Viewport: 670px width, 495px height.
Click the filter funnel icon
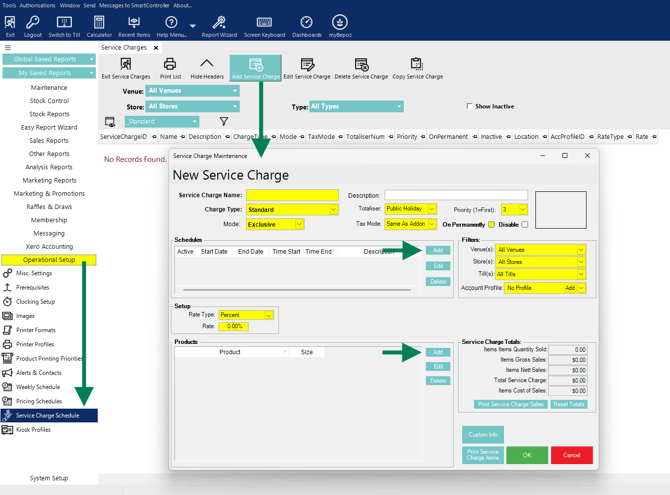(x=223, y=121)
